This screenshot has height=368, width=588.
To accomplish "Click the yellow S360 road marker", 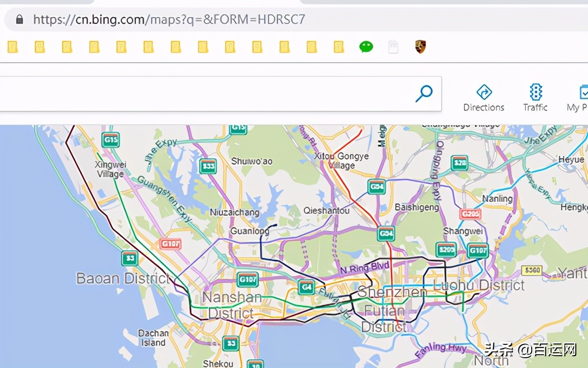I will tap(532, 270).
